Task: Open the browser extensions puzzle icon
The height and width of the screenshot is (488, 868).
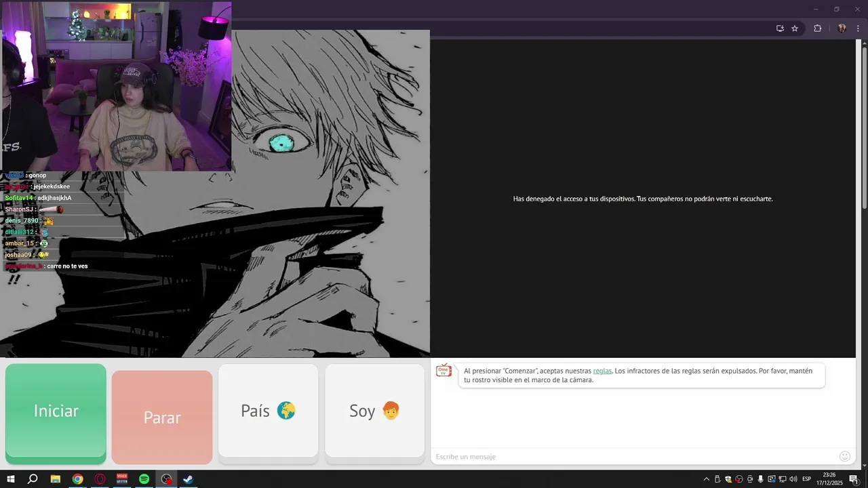Action: click(x=817, y=28)
